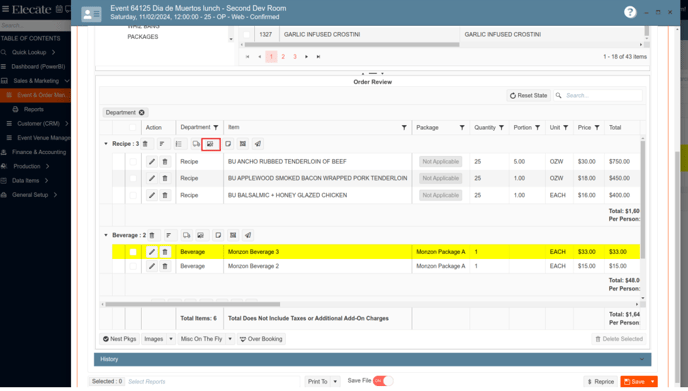This screenshot has width=688, height=391.
Task: Open Department column filter
Action: [x=216, y=128]
